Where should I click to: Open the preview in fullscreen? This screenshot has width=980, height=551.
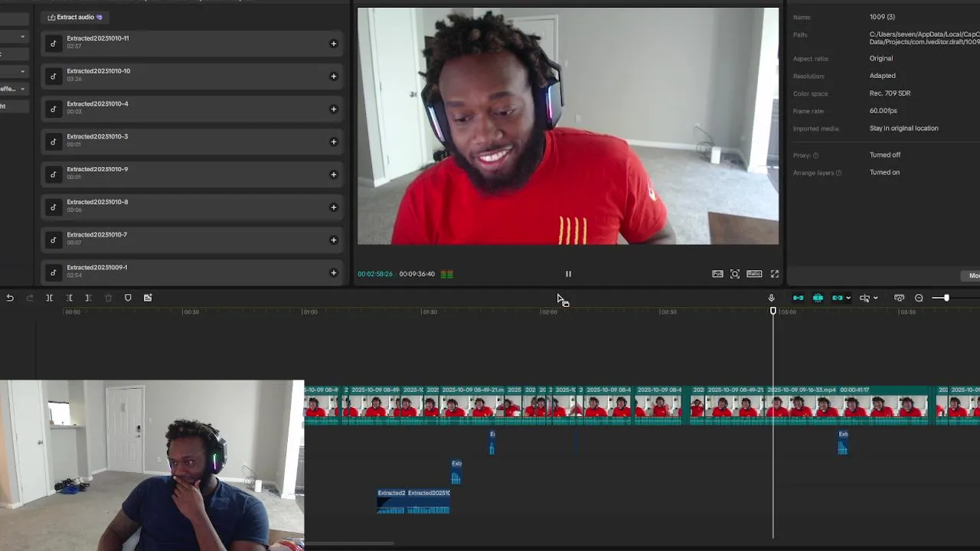775,274
